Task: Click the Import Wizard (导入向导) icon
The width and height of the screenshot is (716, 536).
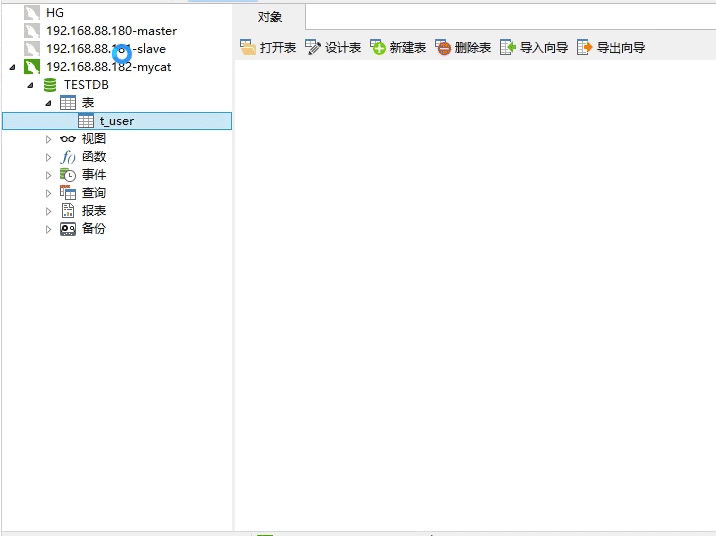Action: 508,47
